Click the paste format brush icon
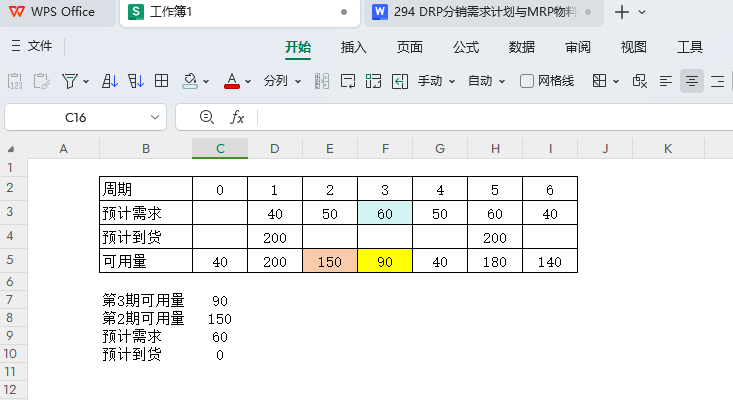Viewport: 733px width, 400px height. (x=41, y=81)
